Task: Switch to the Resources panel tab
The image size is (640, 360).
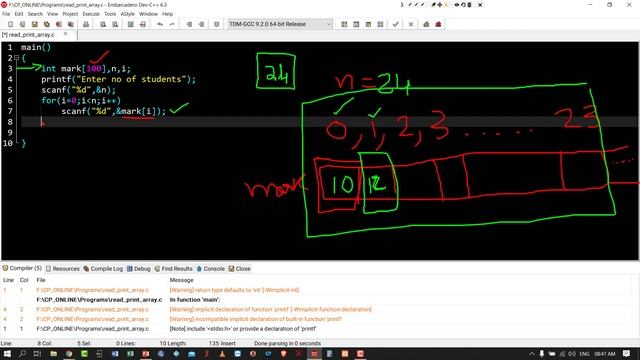Action: 63,269
